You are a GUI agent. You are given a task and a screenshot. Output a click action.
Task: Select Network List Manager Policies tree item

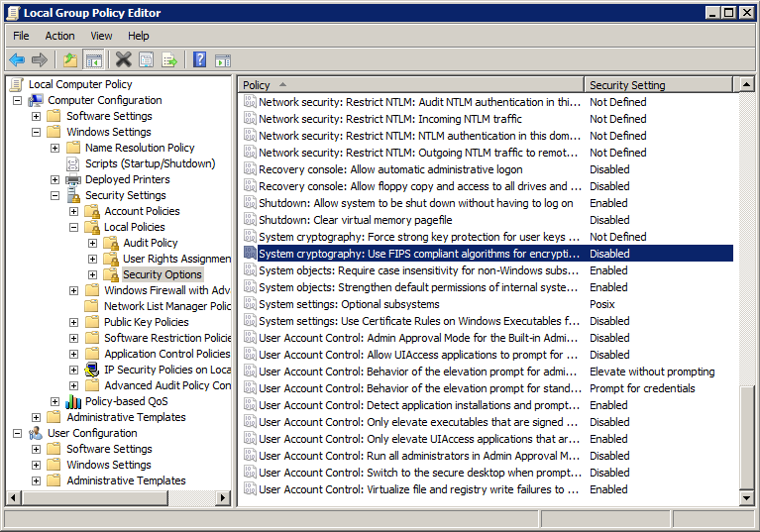tap(167, 306)
